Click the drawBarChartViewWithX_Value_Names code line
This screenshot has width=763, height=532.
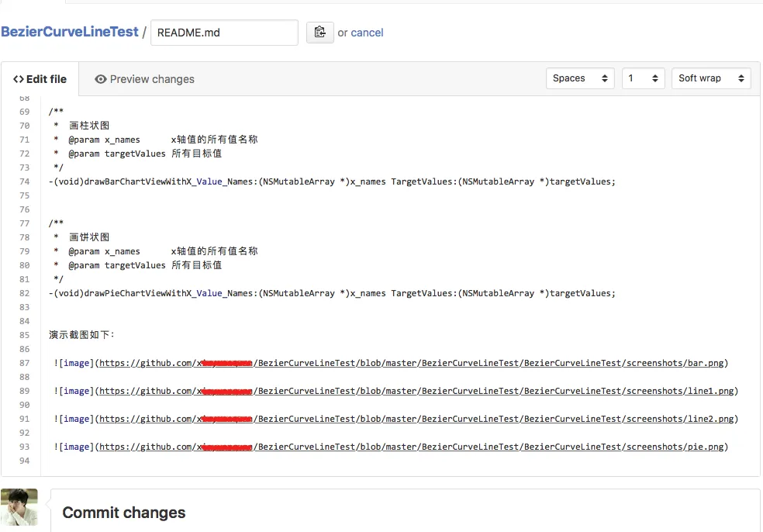331,181
